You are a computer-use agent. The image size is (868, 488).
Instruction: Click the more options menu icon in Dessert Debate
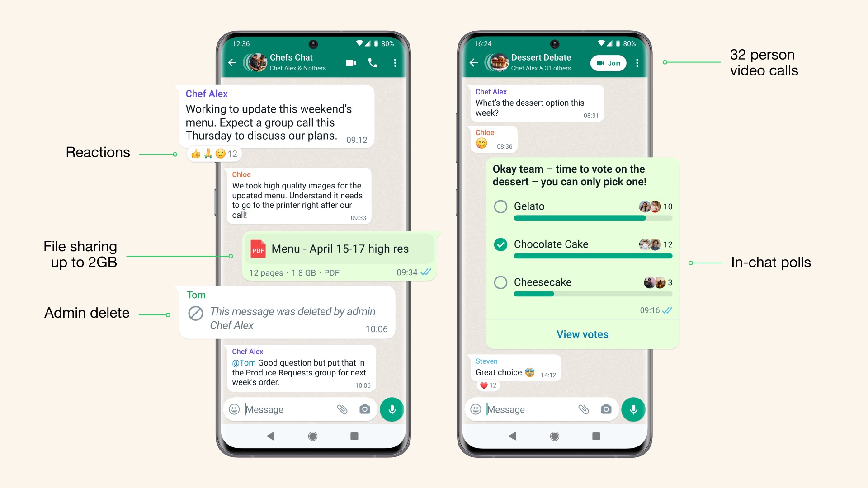(637, 62)
